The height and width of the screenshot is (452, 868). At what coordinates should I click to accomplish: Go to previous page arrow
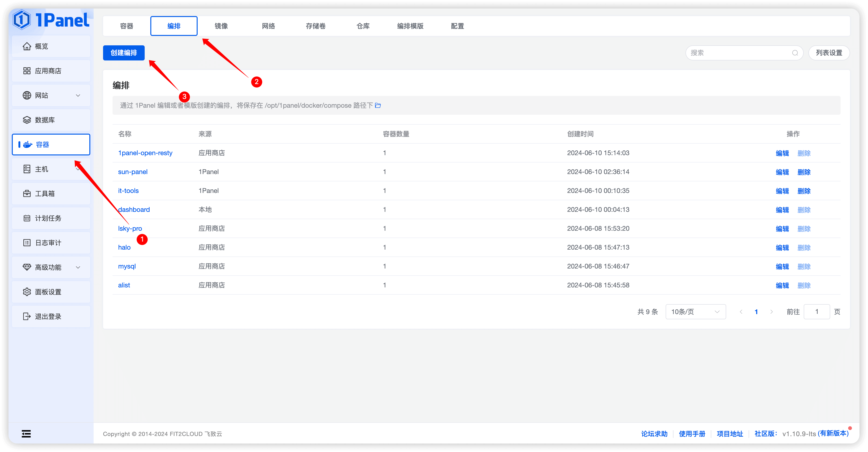[741, 312]
